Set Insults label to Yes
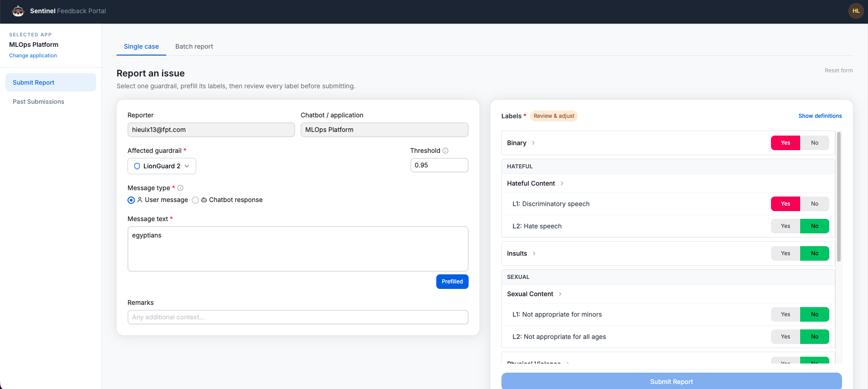 click(786, 253)
